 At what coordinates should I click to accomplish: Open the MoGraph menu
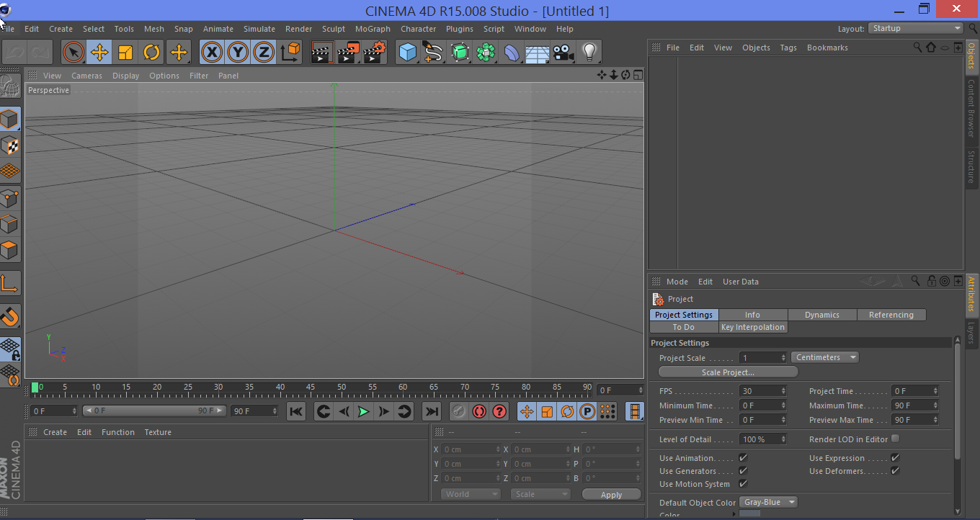tap(373, 29)
